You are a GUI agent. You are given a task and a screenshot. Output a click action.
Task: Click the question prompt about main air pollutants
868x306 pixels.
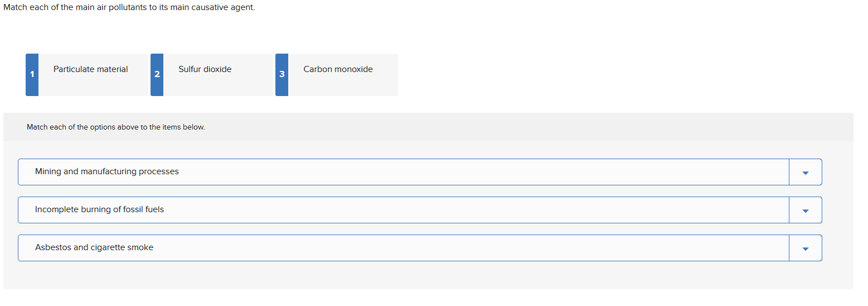pyautogui.click(x=129, y=8)
